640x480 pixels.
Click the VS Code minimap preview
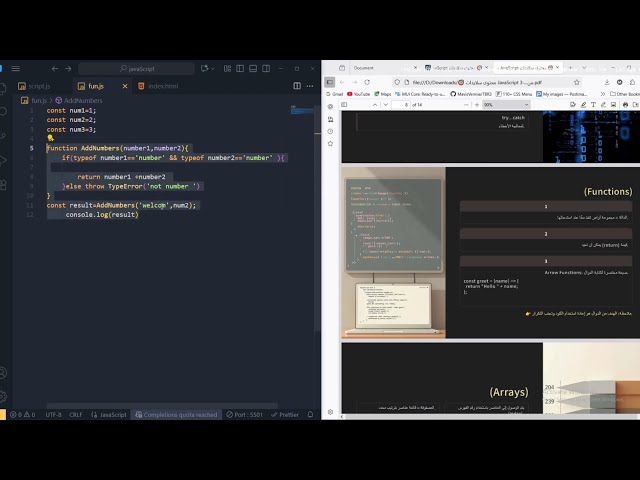302,110
